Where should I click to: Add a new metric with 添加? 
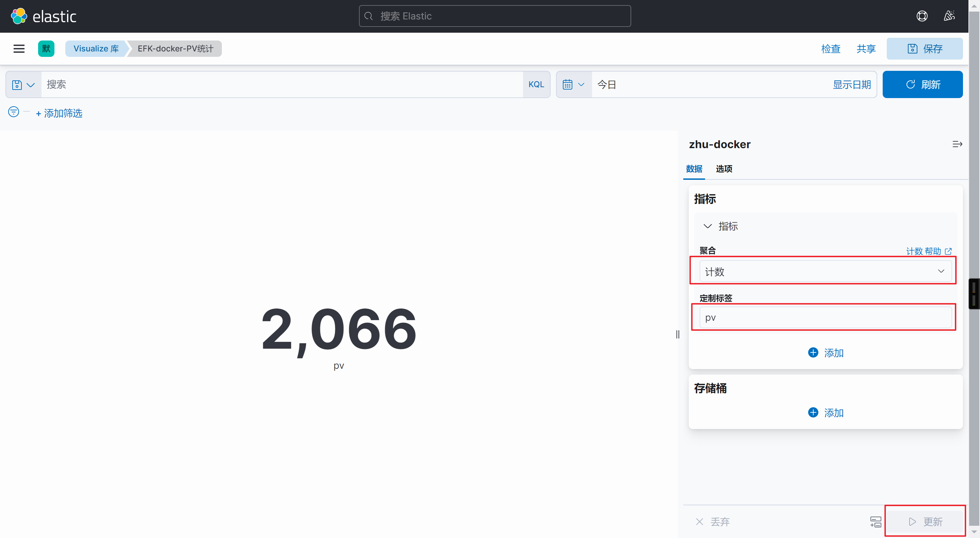(825, 353)
